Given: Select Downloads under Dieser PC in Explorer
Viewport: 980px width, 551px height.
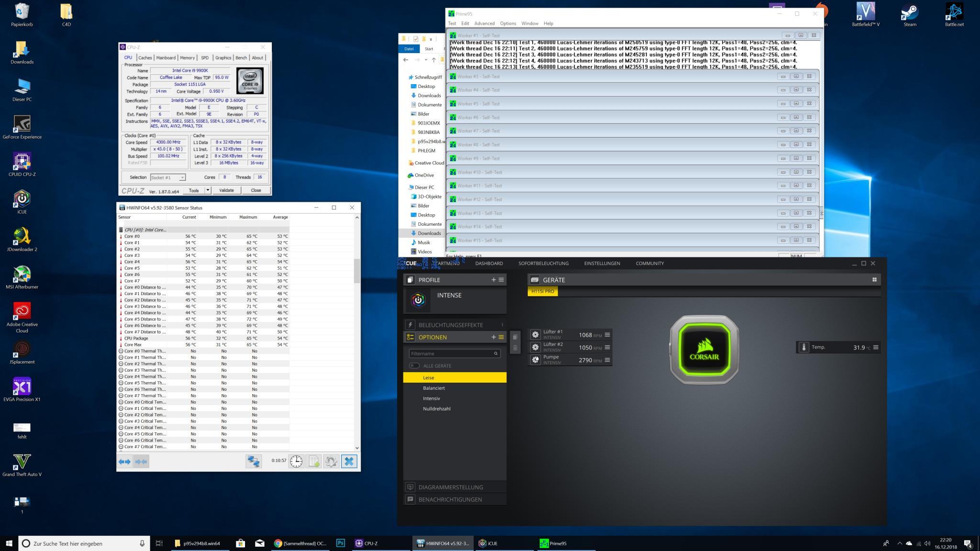Looking at the screenshot, I should pyautogui.click(x=426, y=233).
